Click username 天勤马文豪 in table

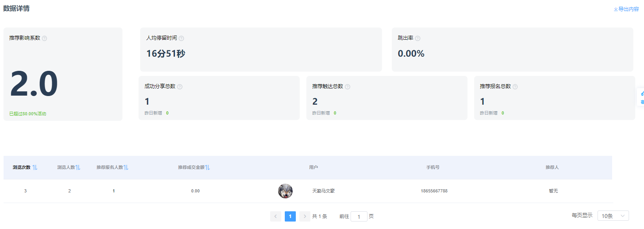coord(323,191)
